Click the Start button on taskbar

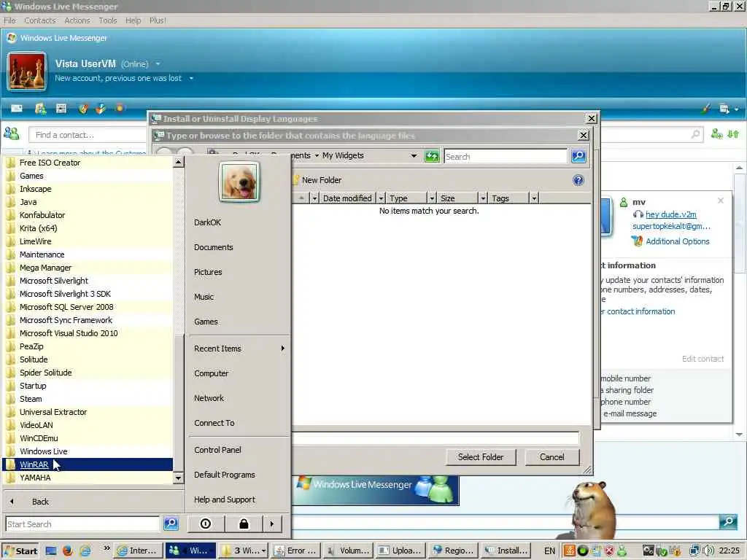[x=20, y=551]
